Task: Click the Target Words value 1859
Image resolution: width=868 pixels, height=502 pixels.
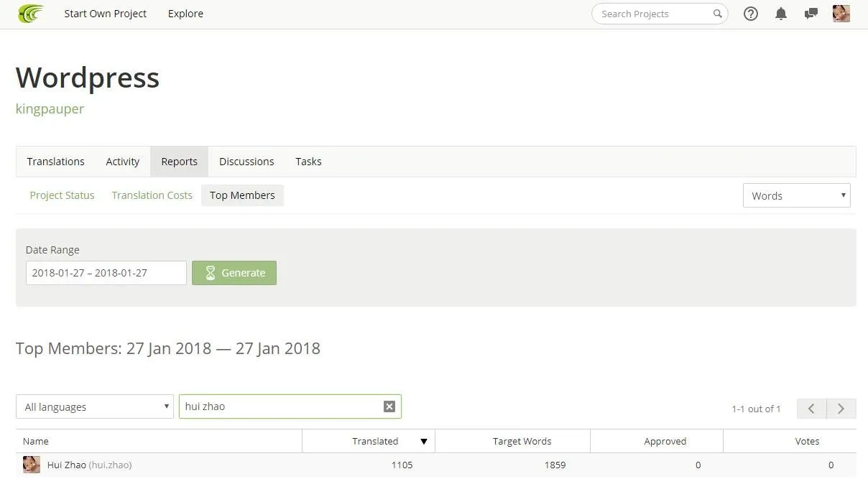Action: pos(555,465)
